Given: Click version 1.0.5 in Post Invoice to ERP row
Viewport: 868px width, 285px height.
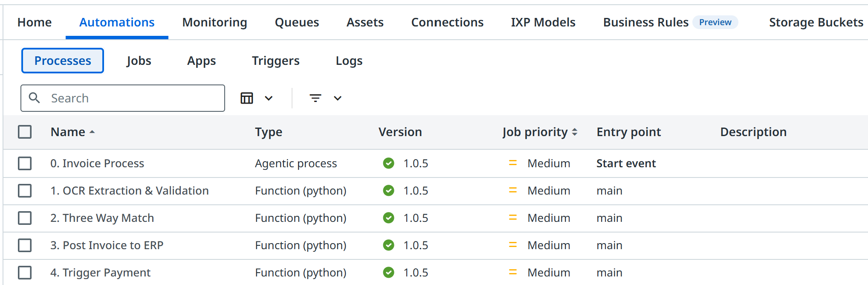Looking at the screenshot, I should 416,245.
